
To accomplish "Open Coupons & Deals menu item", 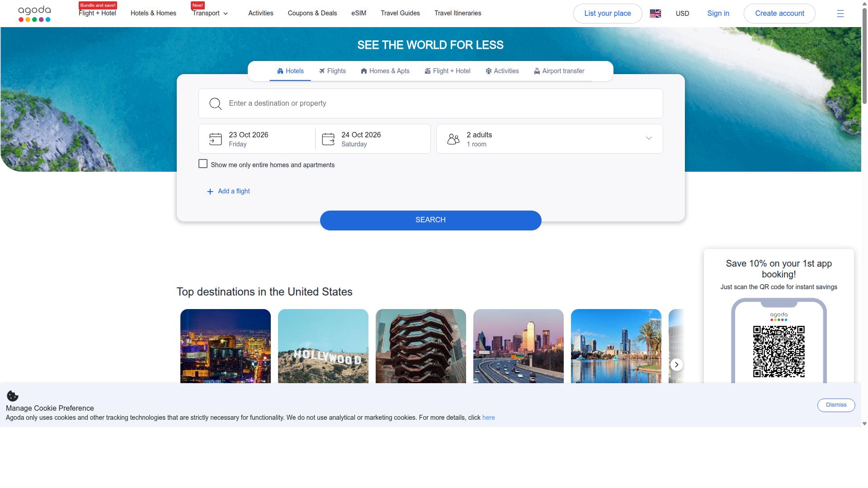I will pos(312,13).
